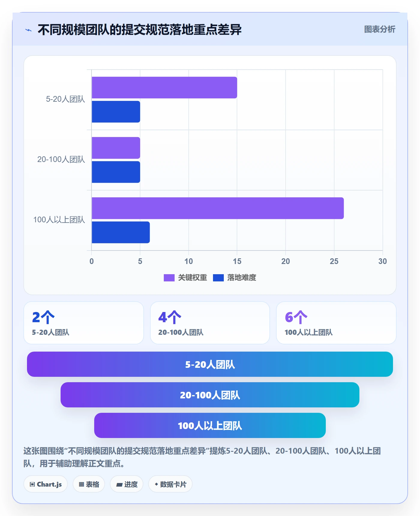
Task: Click the 5-20人团队 gradient funnel bar
Action: [210, 364]
